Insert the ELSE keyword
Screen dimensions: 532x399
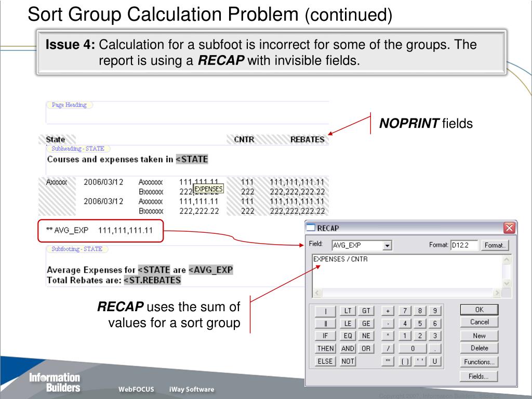[325, 362]
